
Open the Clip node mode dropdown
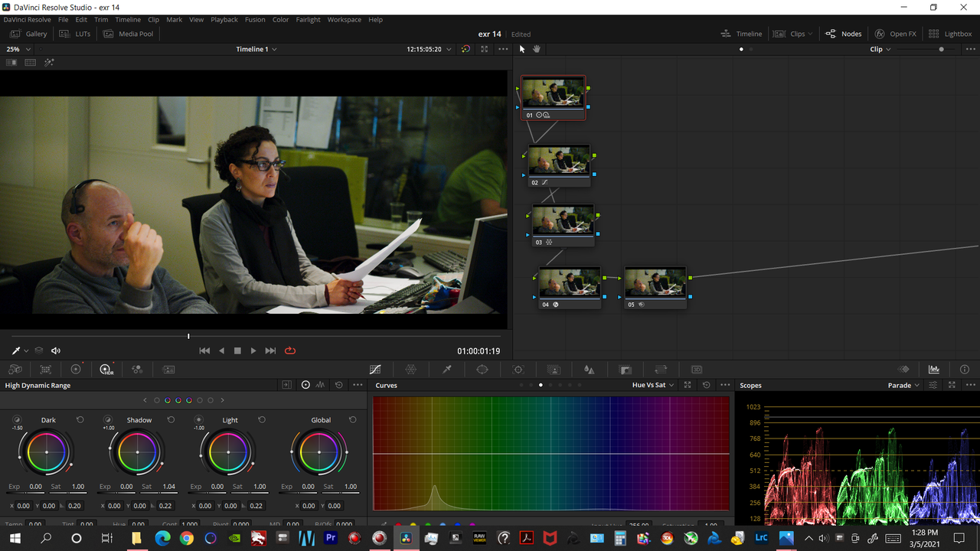tap(880, 49)
